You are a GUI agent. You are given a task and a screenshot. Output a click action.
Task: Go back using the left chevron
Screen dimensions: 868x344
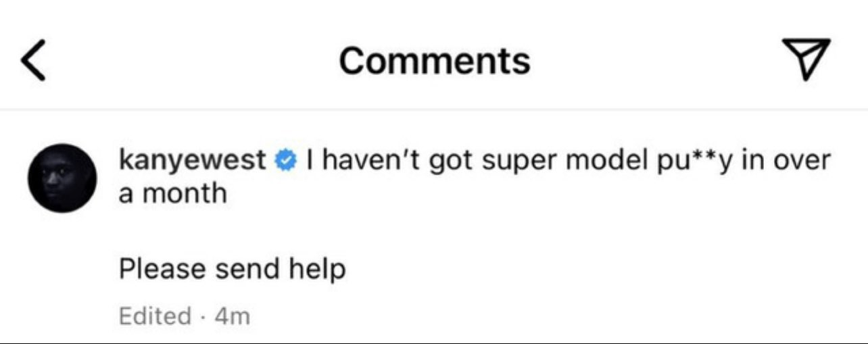pyautogui.click(x=34, y=59)
